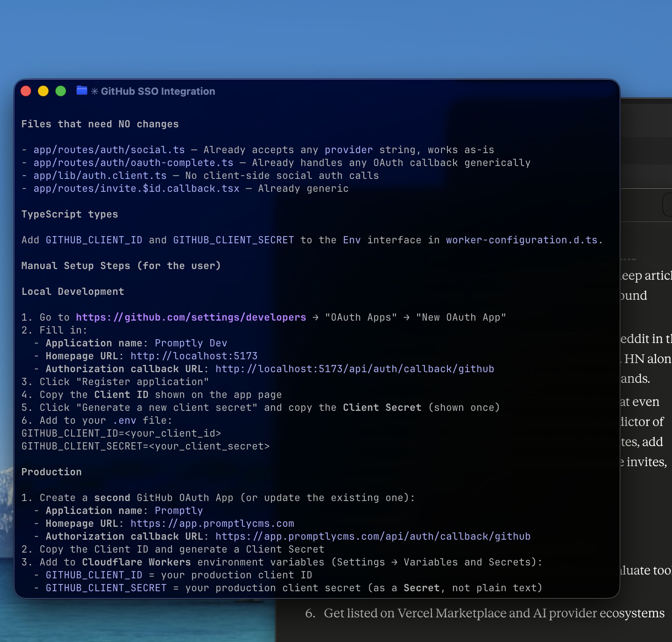Click 'Manual Setup Steps (for the user)' heading
Viewport: 672px width, 642px height.
121,266
